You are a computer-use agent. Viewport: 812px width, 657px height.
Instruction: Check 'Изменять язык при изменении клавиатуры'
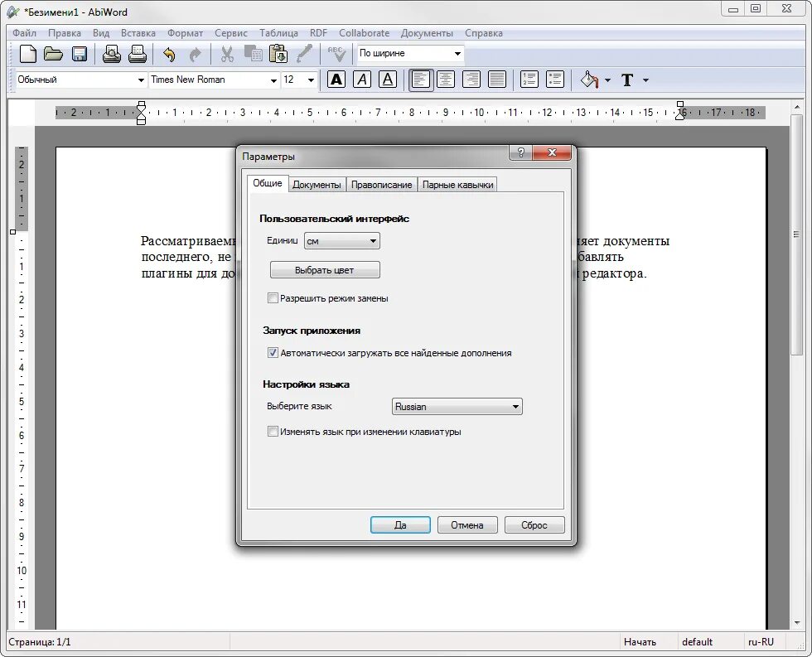click(273, 431)
